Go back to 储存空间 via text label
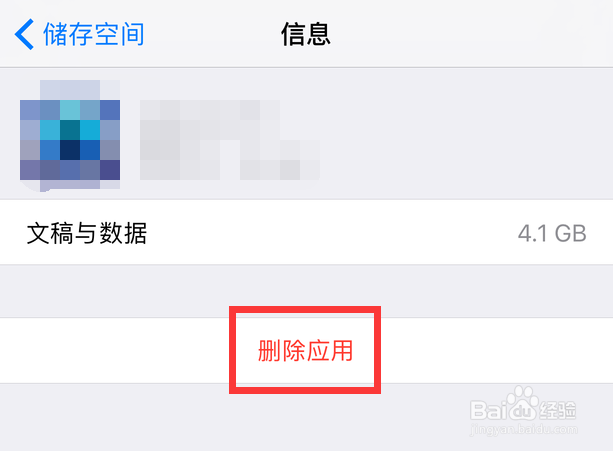 [x=94, y=34]
